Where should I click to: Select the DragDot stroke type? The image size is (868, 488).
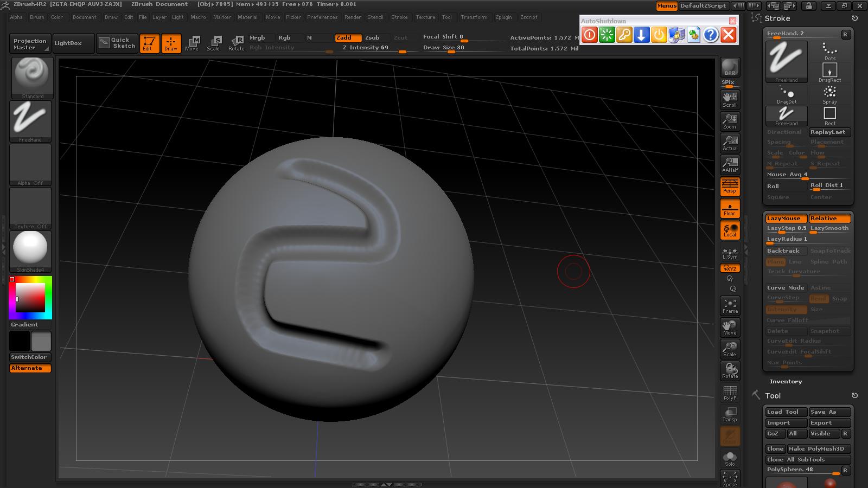point(786,94)
